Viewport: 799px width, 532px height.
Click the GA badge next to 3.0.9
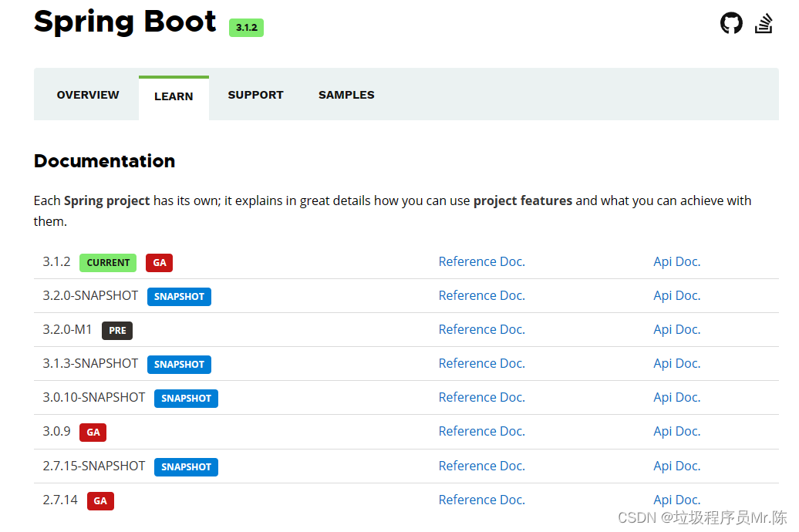coord(93,432)
